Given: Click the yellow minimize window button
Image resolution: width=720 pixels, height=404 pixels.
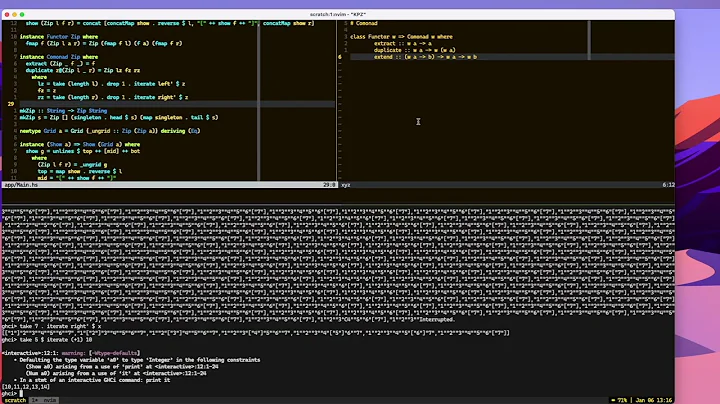Looking at the screenshot, I should pyautogui.click(x=14, y=15).
